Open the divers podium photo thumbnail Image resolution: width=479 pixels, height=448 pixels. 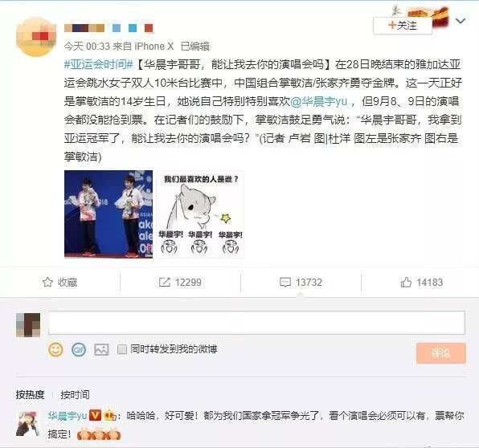(x=108, y=214)
